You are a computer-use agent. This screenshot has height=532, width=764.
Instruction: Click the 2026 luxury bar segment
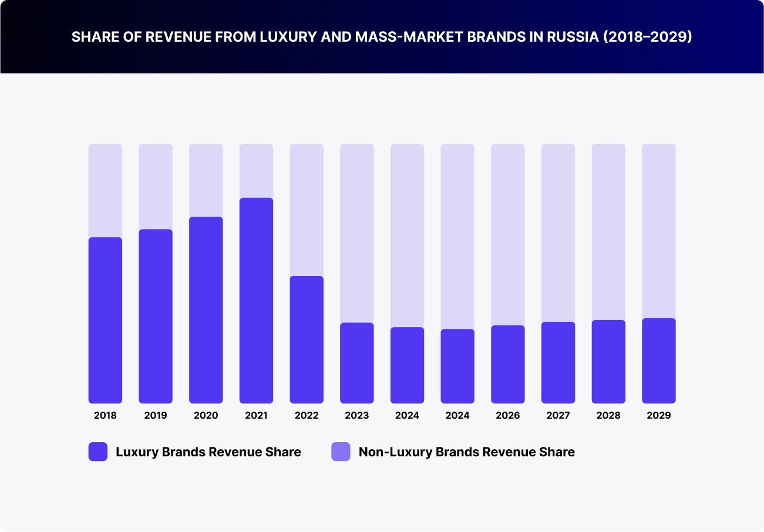coord(507,364)
